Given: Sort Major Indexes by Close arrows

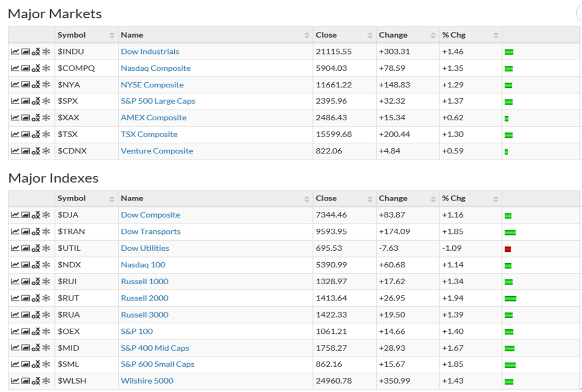Looking at the screenshot, I should [x=370, y=199].
